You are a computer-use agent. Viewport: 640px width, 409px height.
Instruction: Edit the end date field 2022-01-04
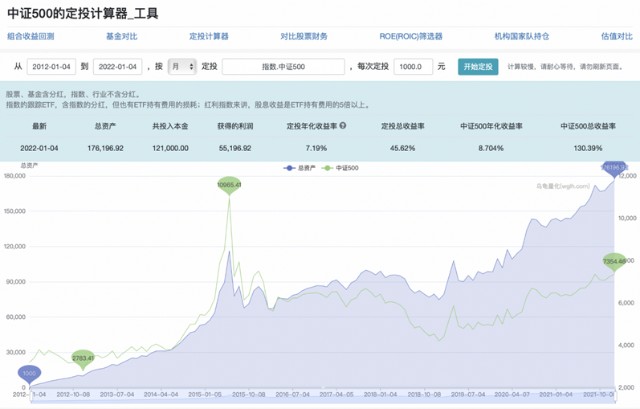118,67
